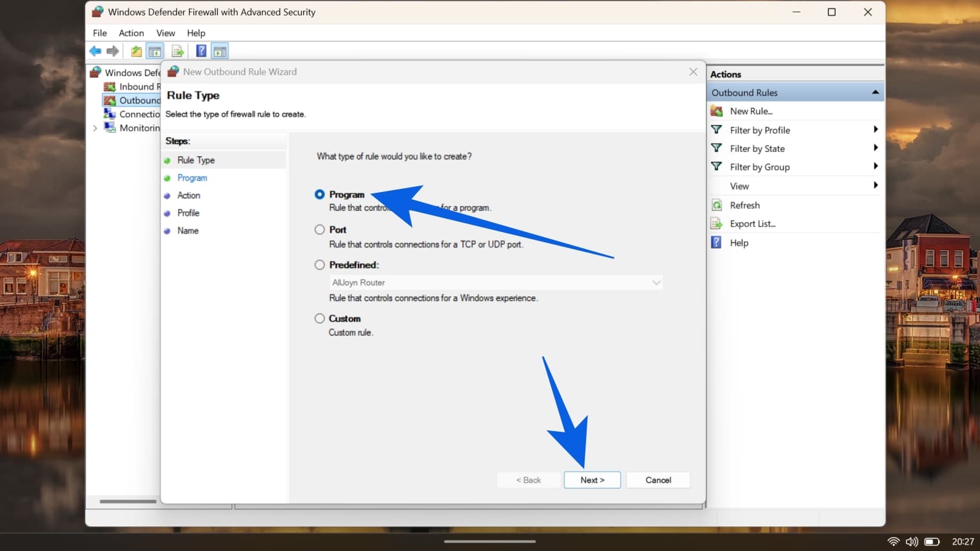Maximize the Windows Defender Firewall window
Image resolution: width=980 pixels, height=551 pixels.
(832, 12)
